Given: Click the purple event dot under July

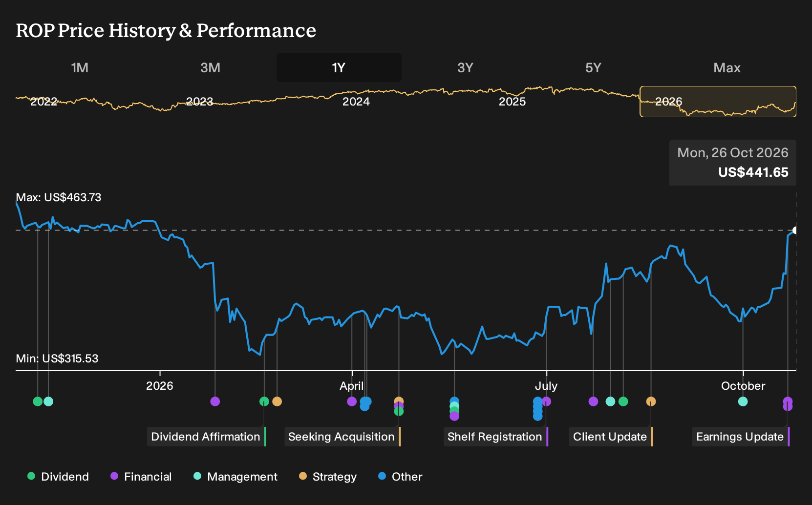Looking at the screenshot, I should (547, 401).
